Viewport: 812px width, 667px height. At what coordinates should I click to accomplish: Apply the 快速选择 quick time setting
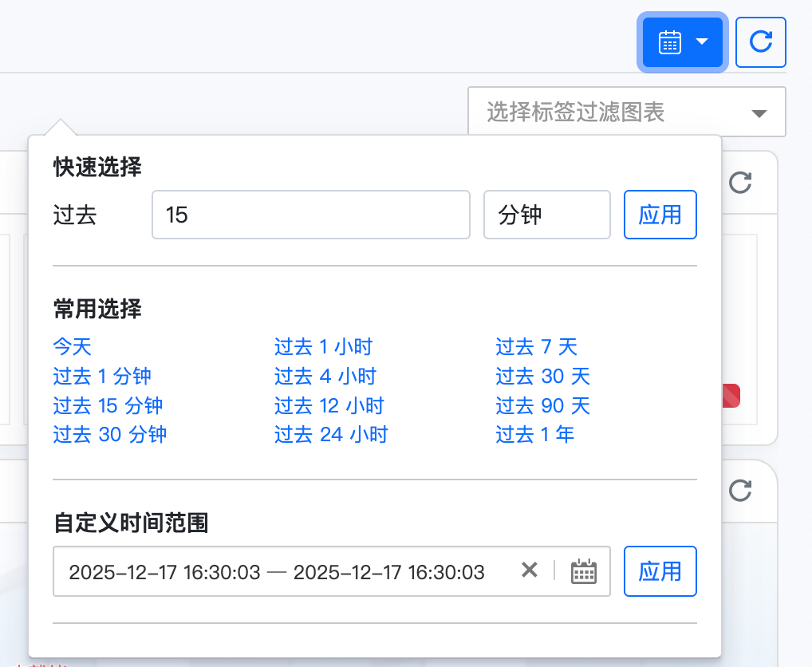coord(660,215)
